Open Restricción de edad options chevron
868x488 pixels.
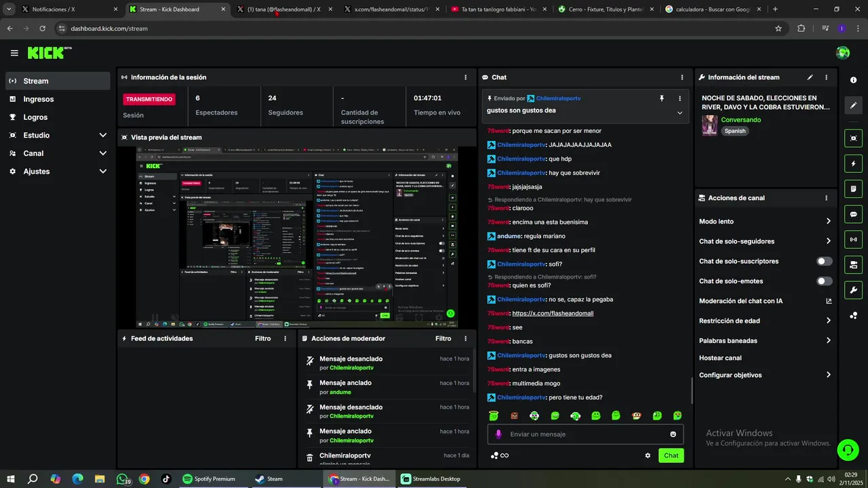tap(829, 321)
